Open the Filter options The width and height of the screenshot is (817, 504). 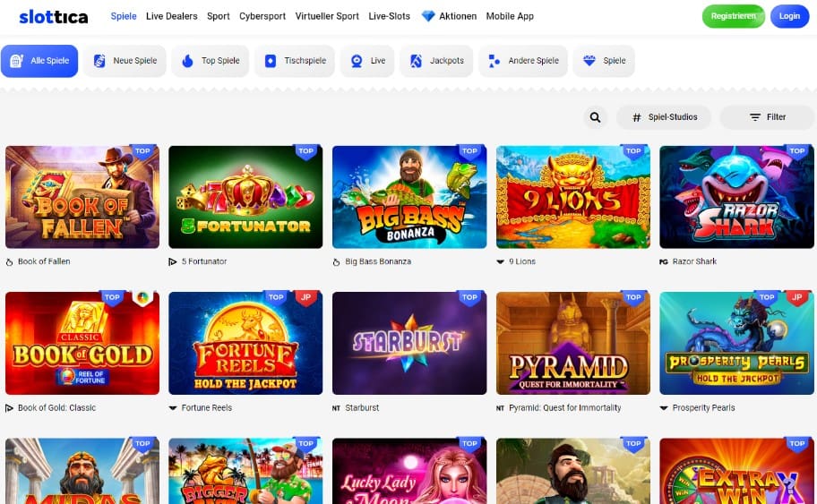click(x=767, y=117)
